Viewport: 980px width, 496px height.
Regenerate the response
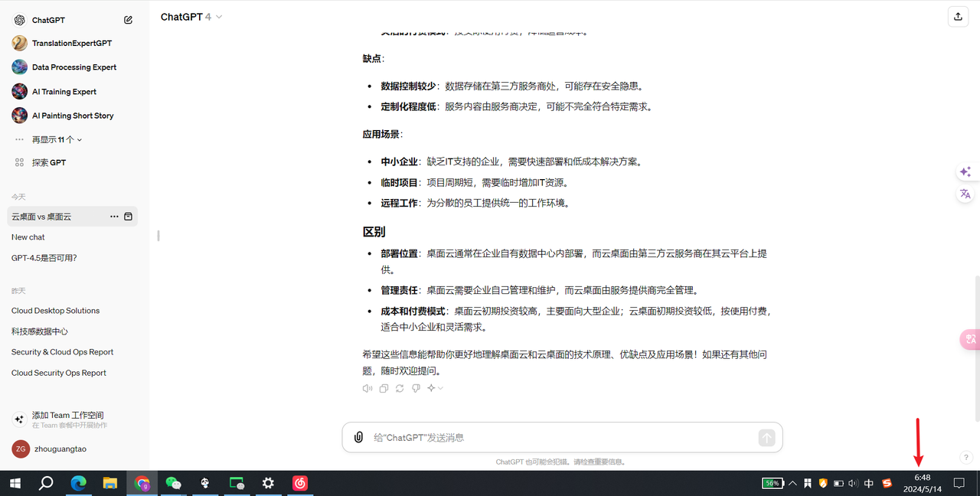point(400,388)
